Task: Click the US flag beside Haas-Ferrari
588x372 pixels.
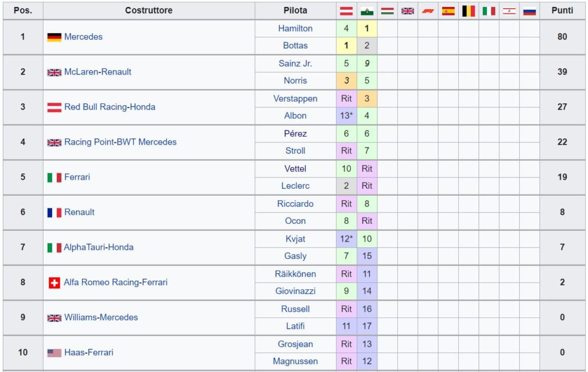Action: coord(55,352)
